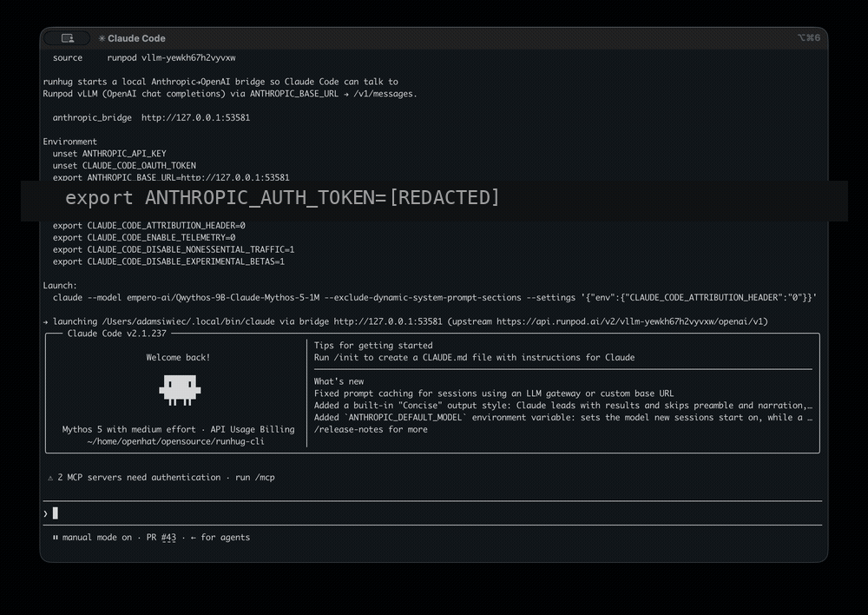This screenshot has height=615, width=868.
Task: Click 'Added a built-in "Concise" output style' line
Action: coord(563,406)
